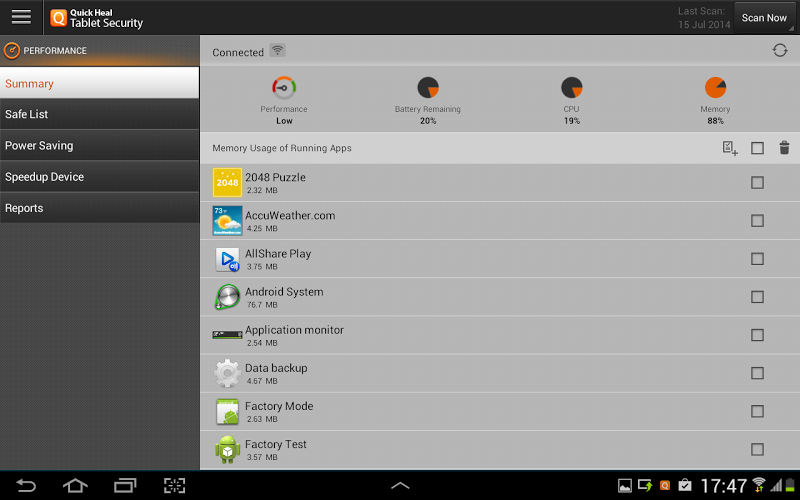Click the Memory Usage of Running Apps heading
Image resolution: width=800 pixels, height=500 pixels.
[x=282, y=148]
